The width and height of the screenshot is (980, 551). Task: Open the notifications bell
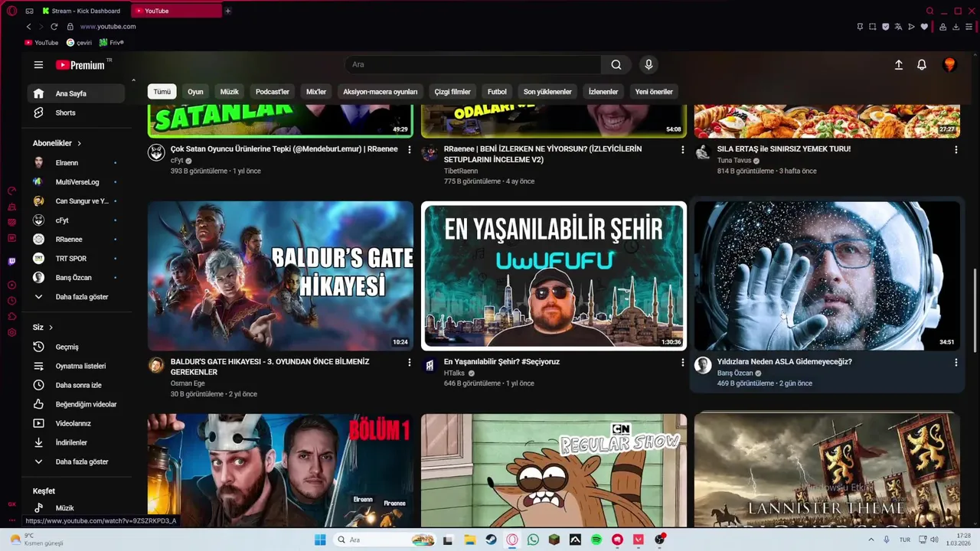[x=922, y=65]
